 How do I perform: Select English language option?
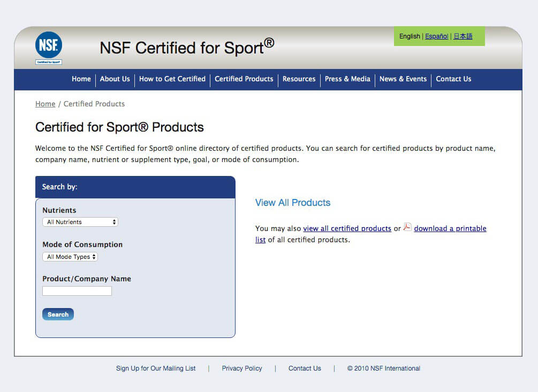click(410, 36)
